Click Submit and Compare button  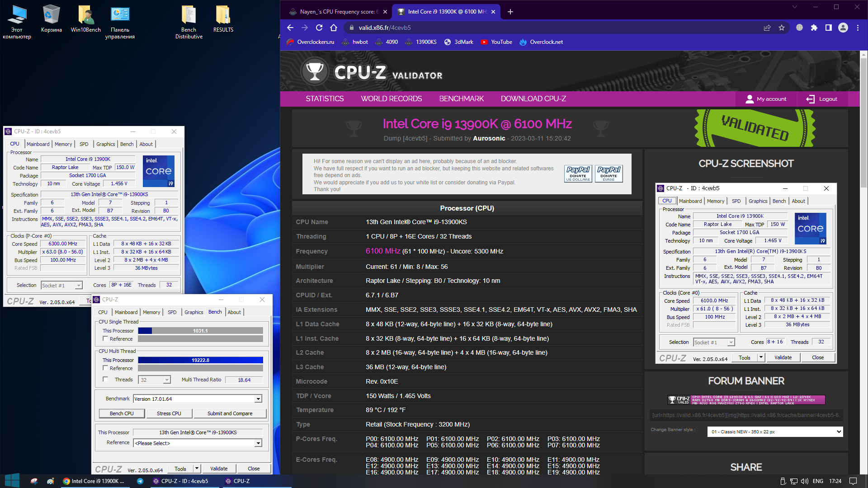coord(230,413)
